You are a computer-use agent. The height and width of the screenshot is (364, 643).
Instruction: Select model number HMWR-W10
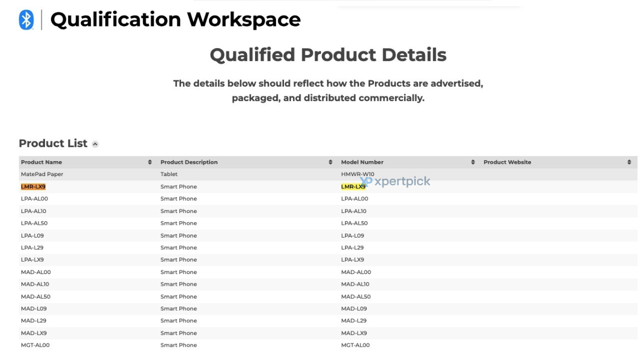(358, 175)
